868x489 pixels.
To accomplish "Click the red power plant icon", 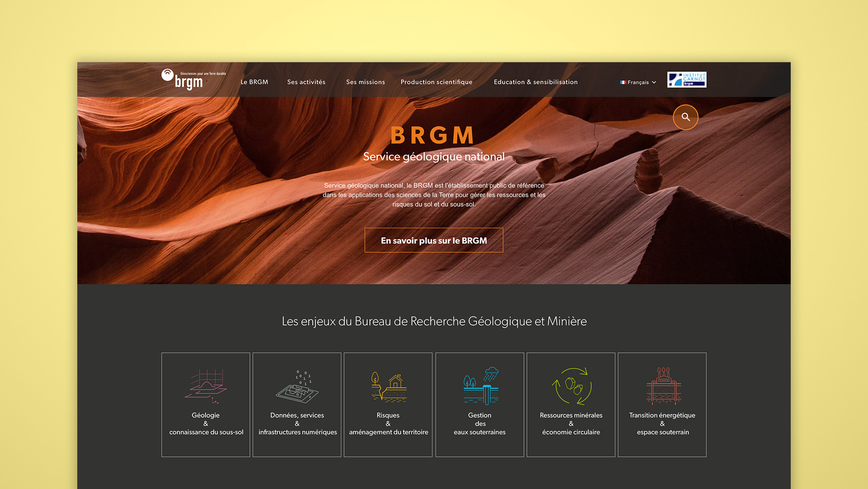I will [663, 385].
